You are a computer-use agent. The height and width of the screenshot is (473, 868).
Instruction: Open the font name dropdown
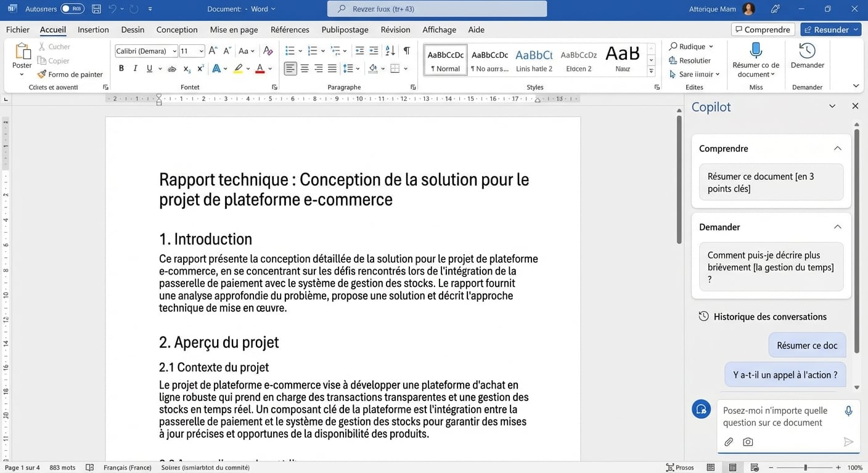point(174,51)
